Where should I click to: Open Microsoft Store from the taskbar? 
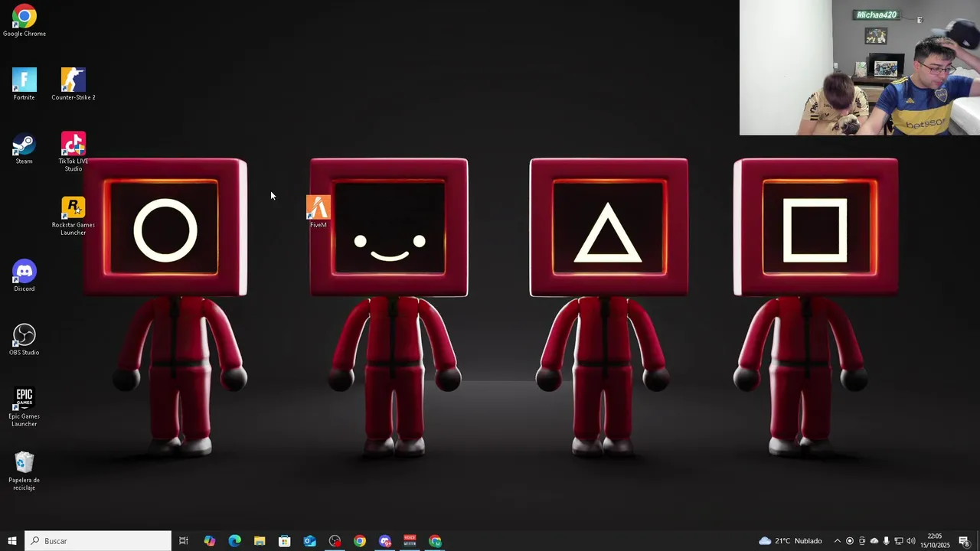[285, 541]
